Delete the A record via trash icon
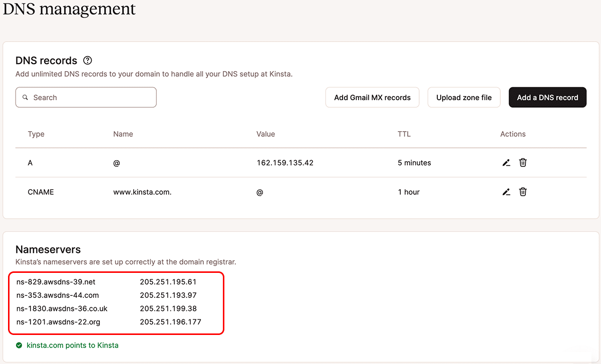601x364 pixels. pyautogui.click(x=523, y=163)
